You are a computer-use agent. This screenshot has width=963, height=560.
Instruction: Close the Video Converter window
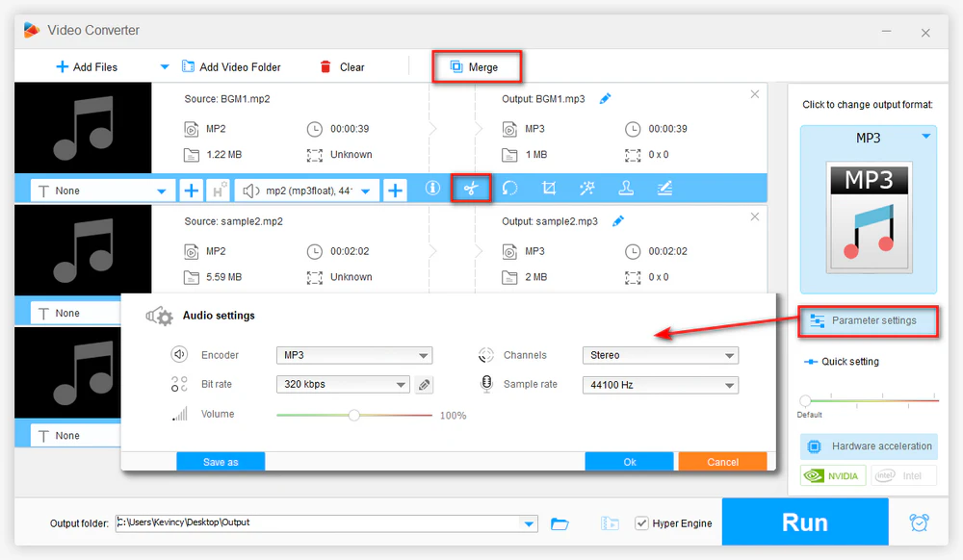(925, 33)
